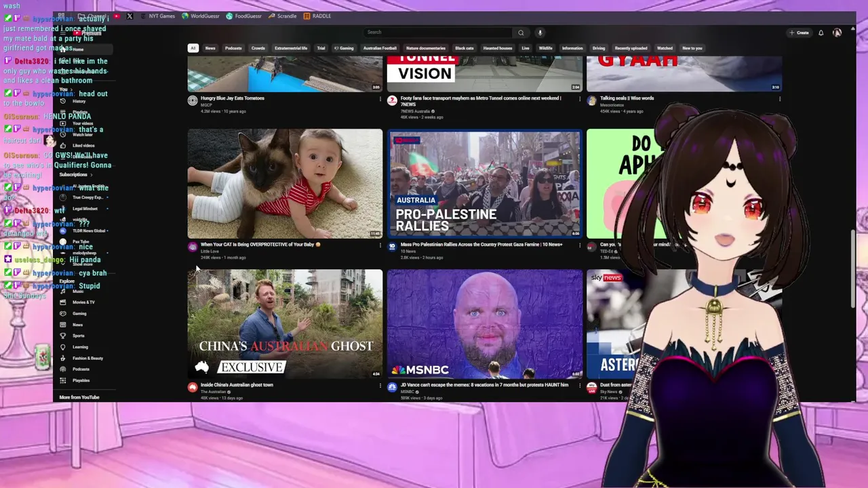Select the Trial filter chip
Viewport: 868px width, 488px height.
(321, 48)
